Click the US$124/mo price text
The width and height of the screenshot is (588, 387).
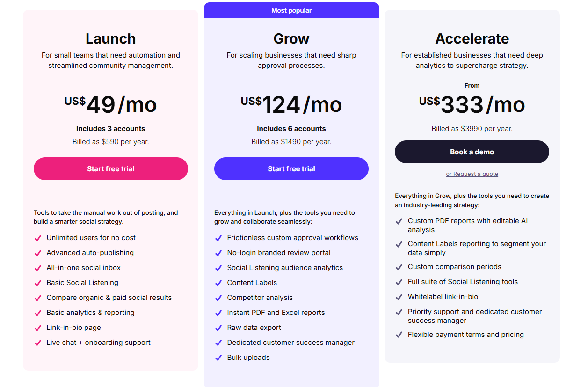tap(291, 104)
